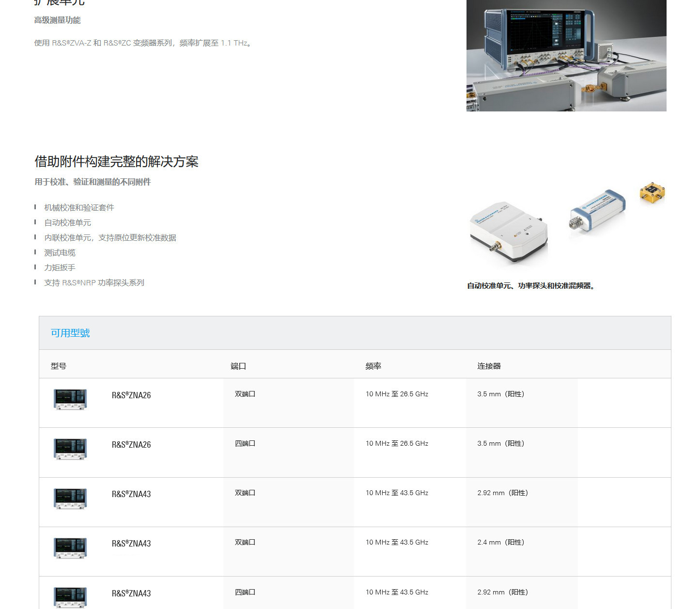Image resolution: width=700 pixels, height=609 pixels.
Task: Open thumbnail of ZNA43 with 2.92 mm two-port
Action: 70,499
